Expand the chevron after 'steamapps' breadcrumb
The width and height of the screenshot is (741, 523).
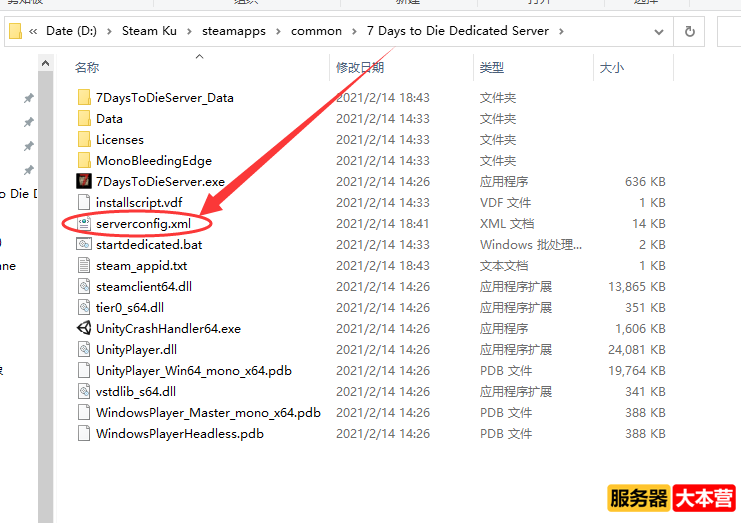pos(279,31)
